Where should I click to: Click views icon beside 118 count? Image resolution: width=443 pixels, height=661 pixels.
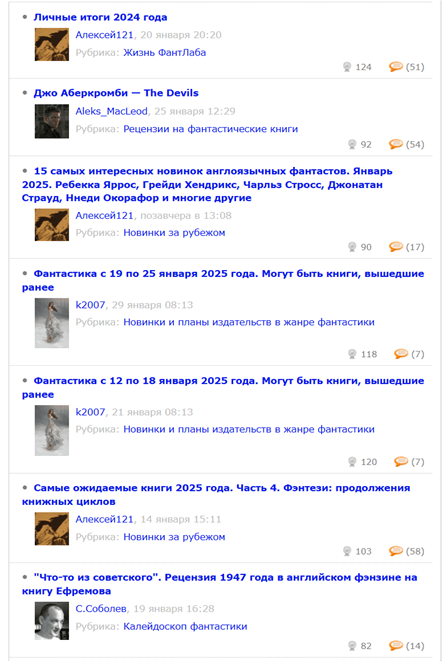(352, 354)
